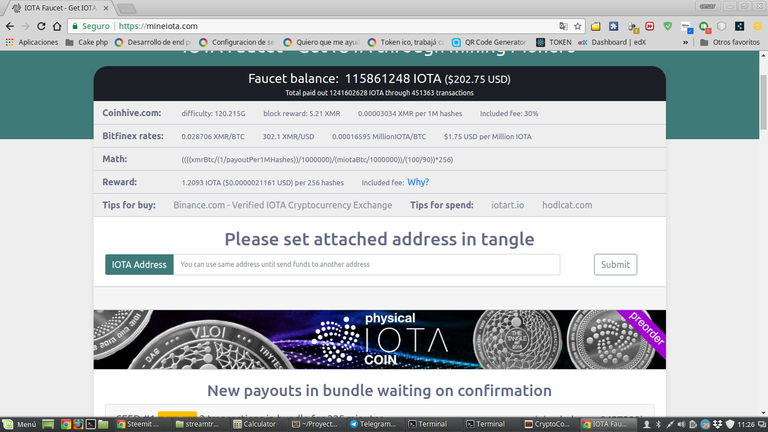Switch to the CryptoCo... window
Image resolution: width=768 pixels, height=432 pixels.
pyautogui.click(x=548, y=424)
